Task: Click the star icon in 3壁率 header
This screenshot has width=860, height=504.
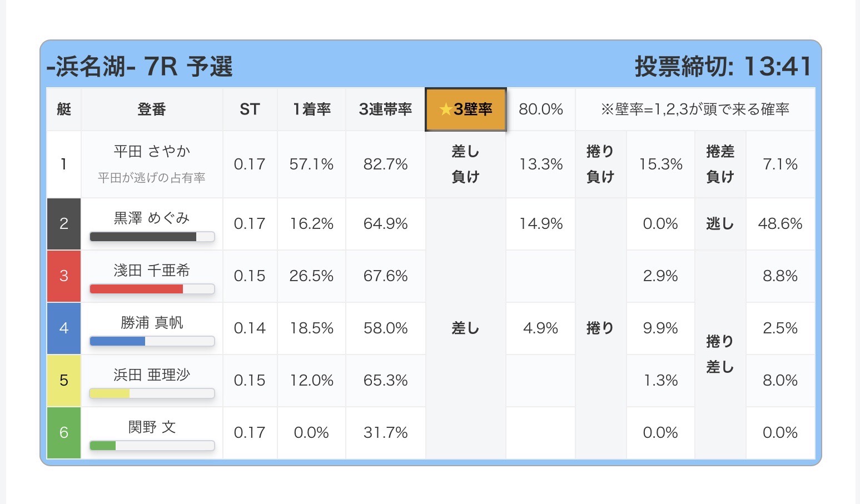Action: 446,109
